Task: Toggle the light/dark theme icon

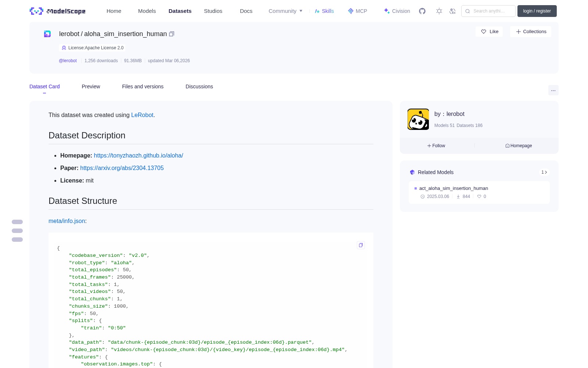Action: click(439, 11)
